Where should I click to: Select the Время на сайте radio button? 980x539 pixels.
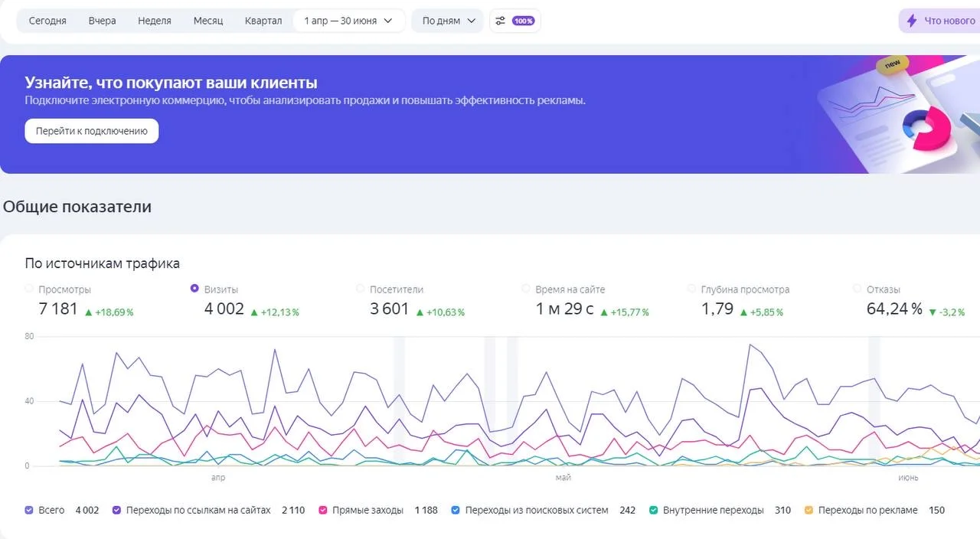526,289
